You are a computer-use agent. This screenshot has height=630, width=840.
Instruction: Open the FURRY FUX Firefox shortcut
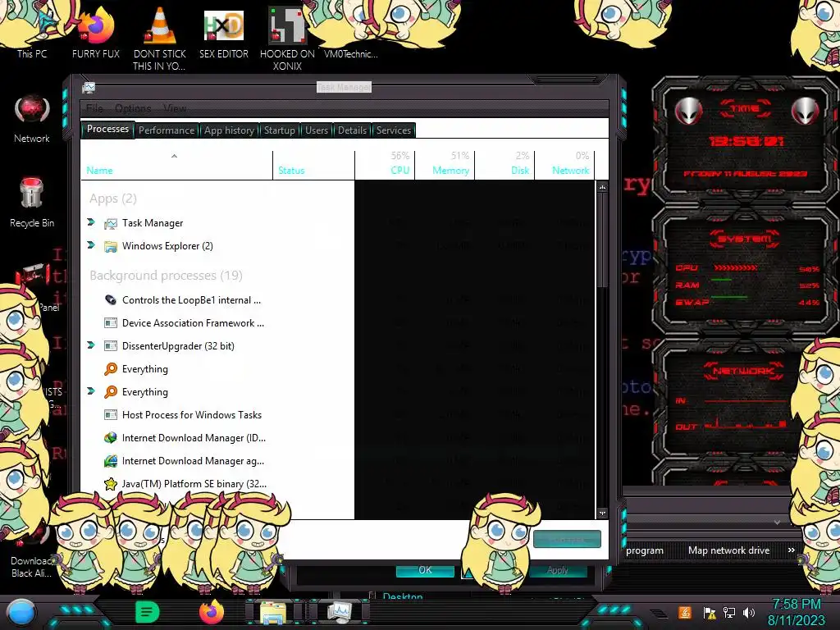(96, 32)
